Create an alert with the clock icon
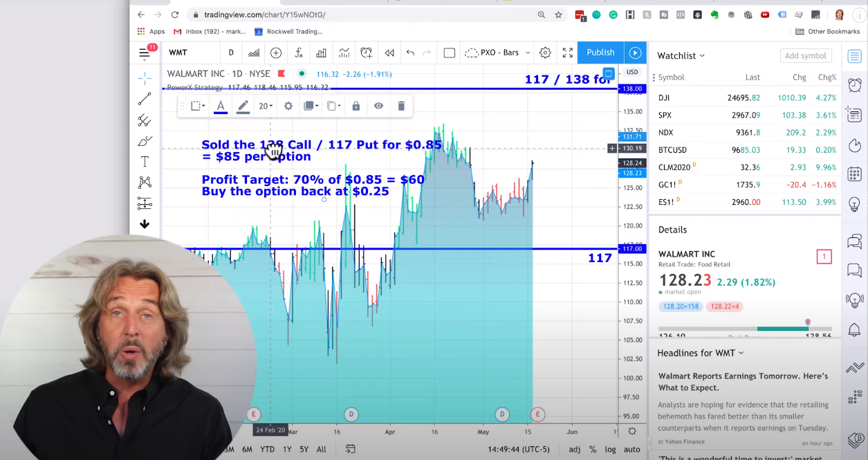 pos(366,53)
